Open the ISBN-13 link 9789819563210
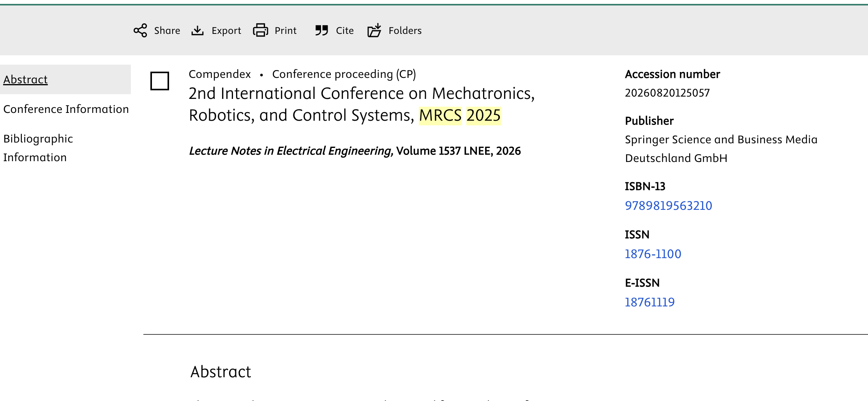Viewport: 868px width, 401px height. pos(668,206)
